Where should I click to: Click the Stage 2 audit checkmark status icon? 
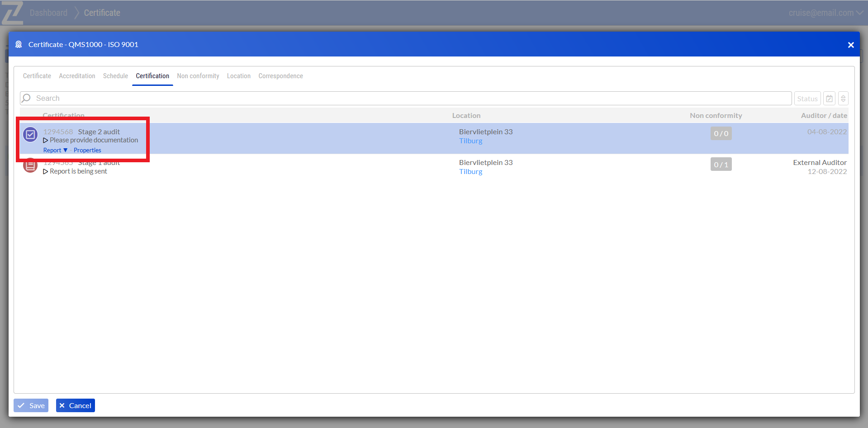[30, 135]
